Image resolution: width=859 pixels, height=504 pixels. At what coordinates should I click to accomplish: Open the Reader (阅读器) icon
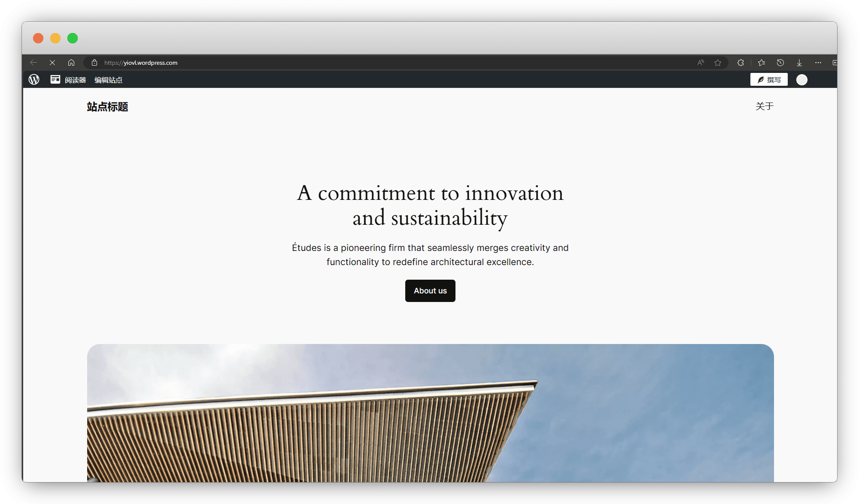point(55,79)
